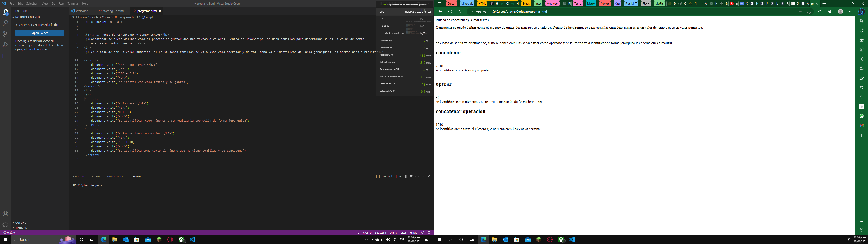Viewport: 868px width, 244px height.
Task: Kill terminal with the trash icon
Action: tap(411, 176)
